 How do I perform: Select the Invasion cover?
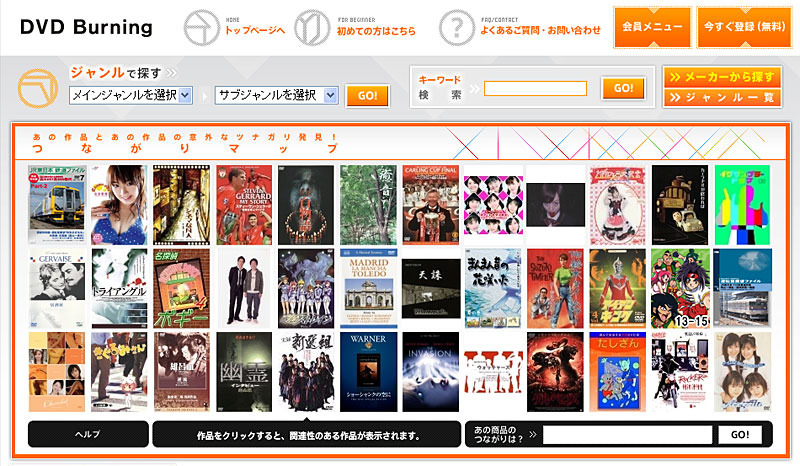point(431,372)
